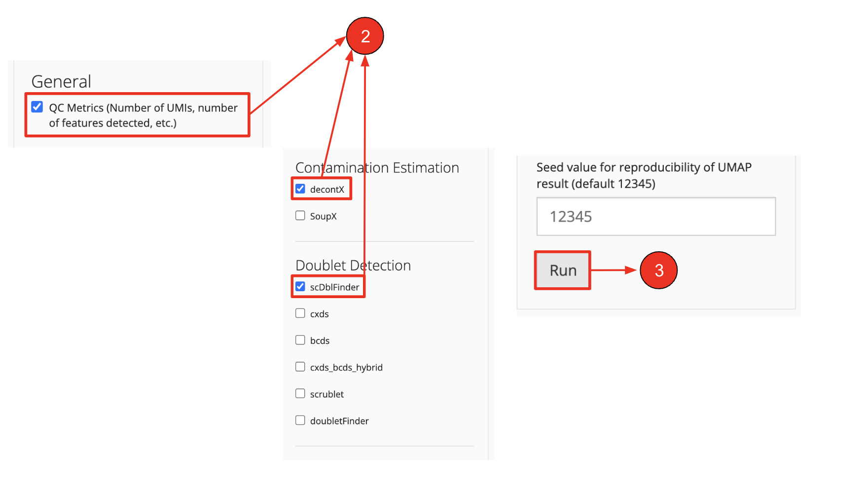The image size is (868, 477).
Task: Select the seed value reproducibility label
Action: tap(644, 175)
